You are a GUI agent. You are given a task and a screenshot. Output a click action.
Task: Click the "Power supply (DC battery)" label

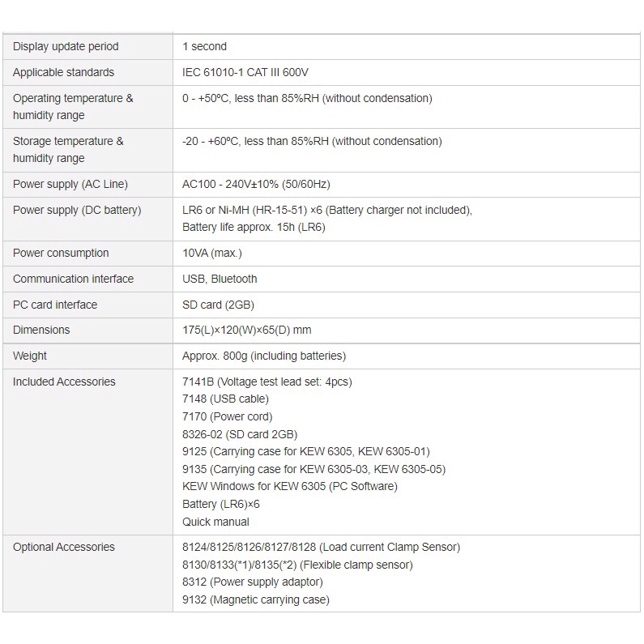[x=77, y=210]
